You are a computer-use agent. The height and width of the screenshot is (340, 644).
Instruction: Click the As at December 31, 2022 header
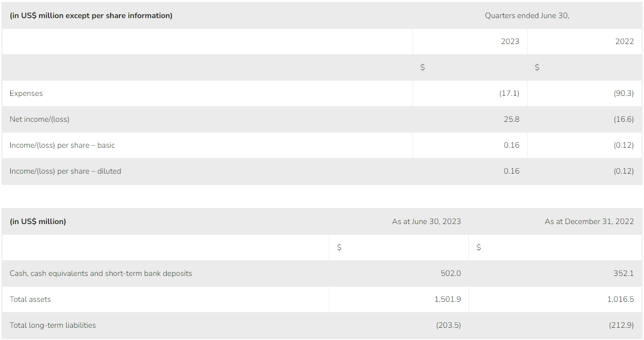(589, 222)
